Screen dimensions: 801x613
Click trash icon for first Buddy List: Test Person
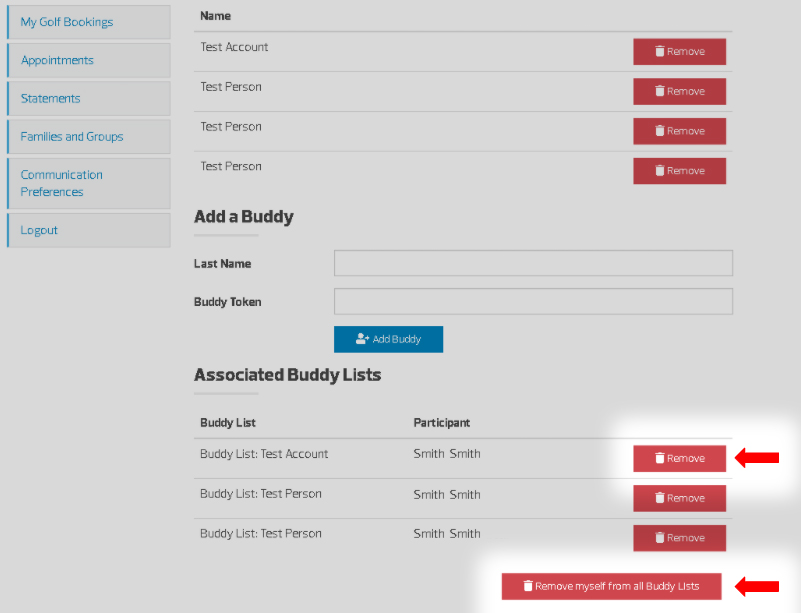(660, 498)
